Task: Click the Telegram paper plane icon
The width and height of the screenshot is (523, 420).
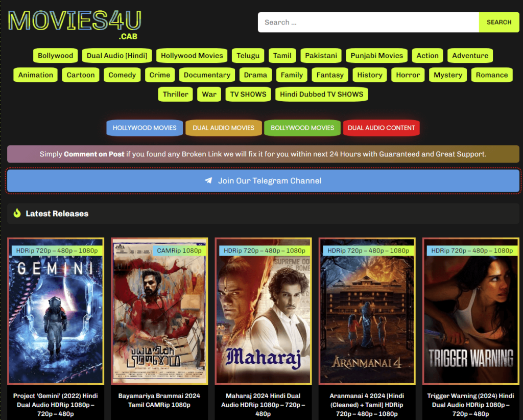Action: (208, 181)
